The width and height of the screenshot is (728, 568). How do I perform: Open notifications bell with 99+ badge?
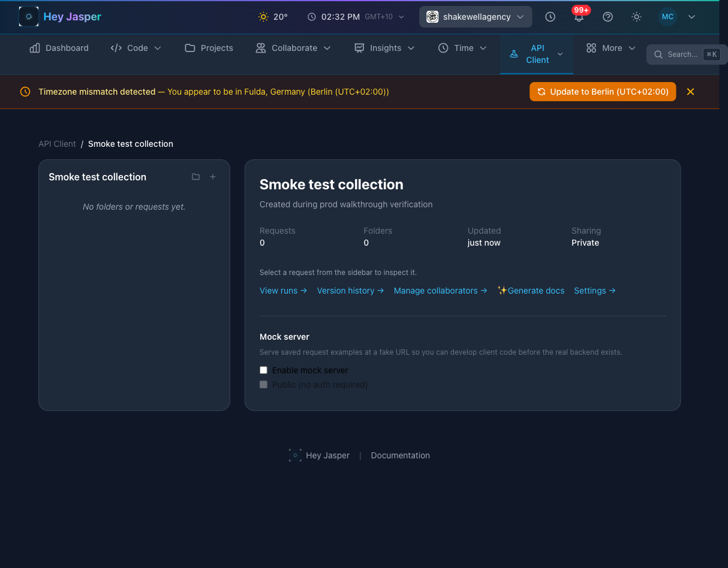(579, 17)
